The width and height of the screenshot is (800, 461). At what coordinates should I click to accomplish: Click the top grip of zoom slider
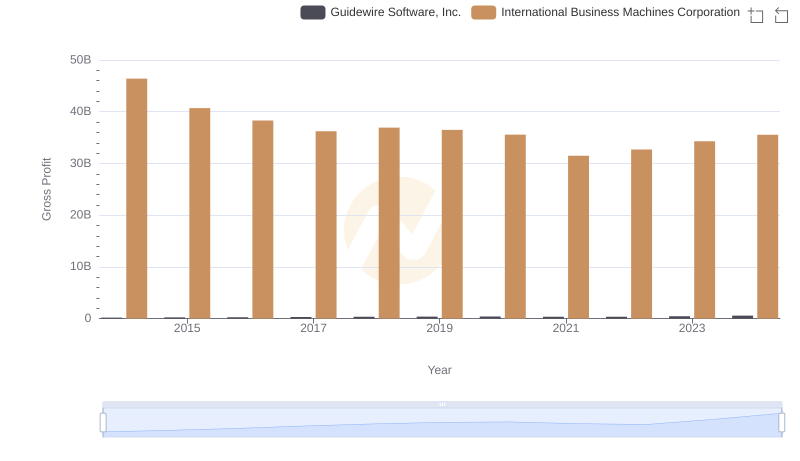pyautogui.click(x=442, y=404)
